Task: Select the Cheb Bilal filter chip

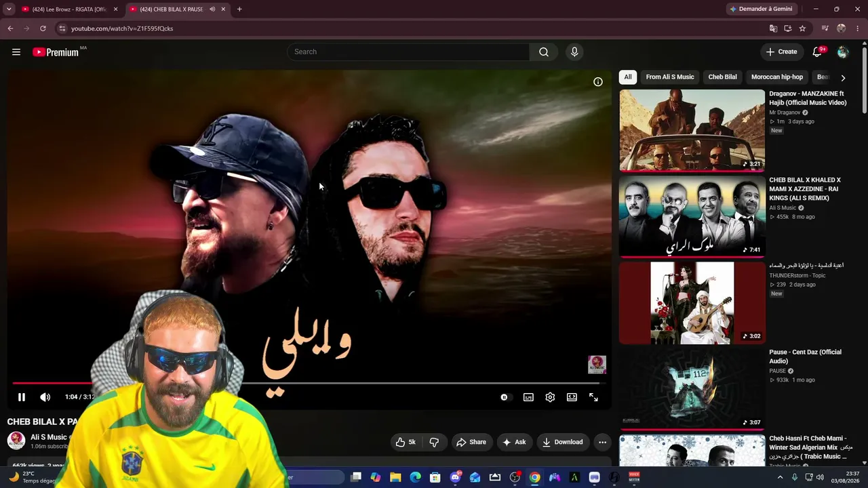Action: (x=722, y=77)
